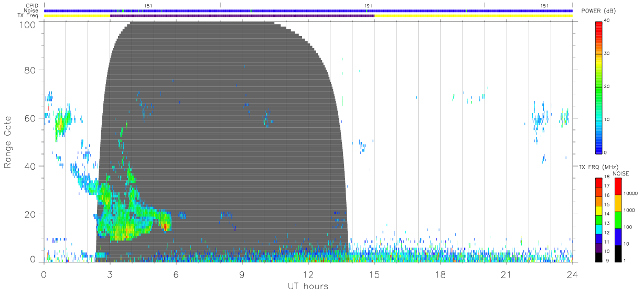Click the Range Gate axis title
This screenshot has height=297, width=644.
point(8,142)
